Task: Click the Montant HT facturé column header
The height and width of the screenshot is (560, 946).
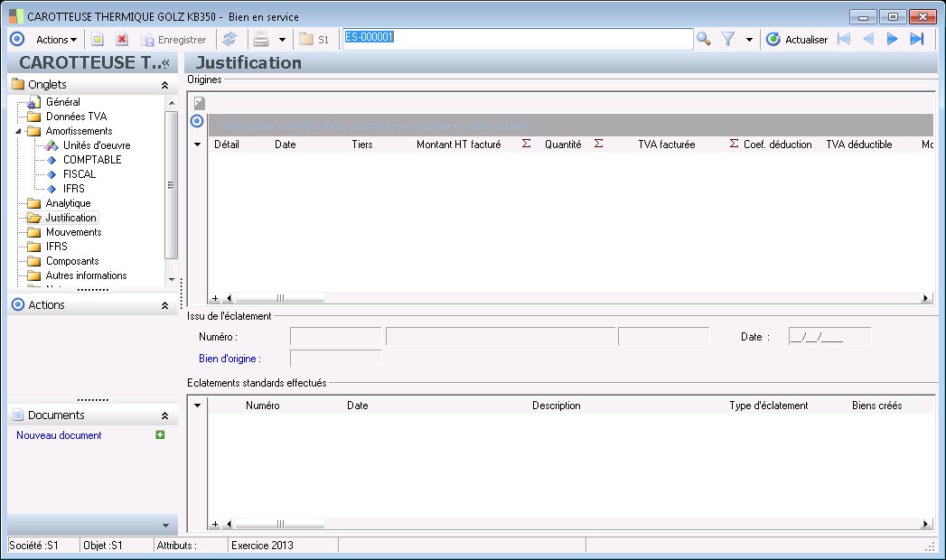Action: [x=458, y=145]
